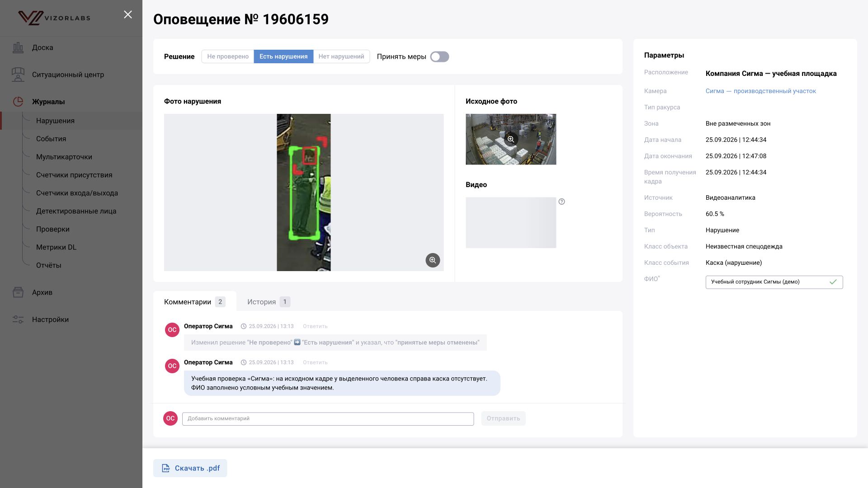
Task: Select the Нет нарушений decision
Action: [x=341, y=56]
